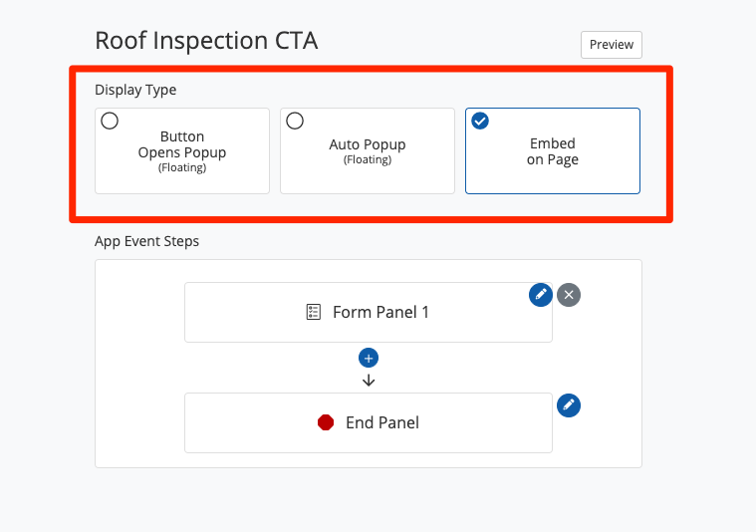The height and width of the screenshot is (532, 756).
Task: Toggle the checked Embed on Page checkmark
Action: [x=480, y=121]
